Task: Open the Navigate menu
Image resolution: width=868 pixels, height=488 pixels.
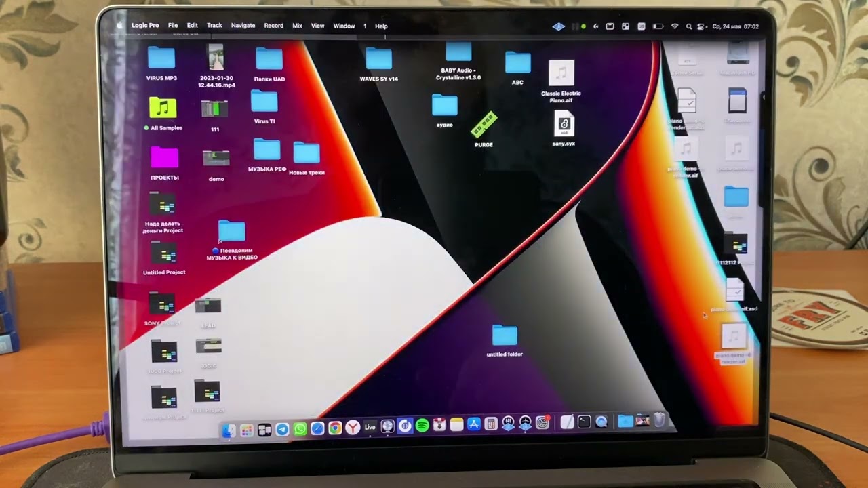Action: pyautogui.click(x=243, y=26)
